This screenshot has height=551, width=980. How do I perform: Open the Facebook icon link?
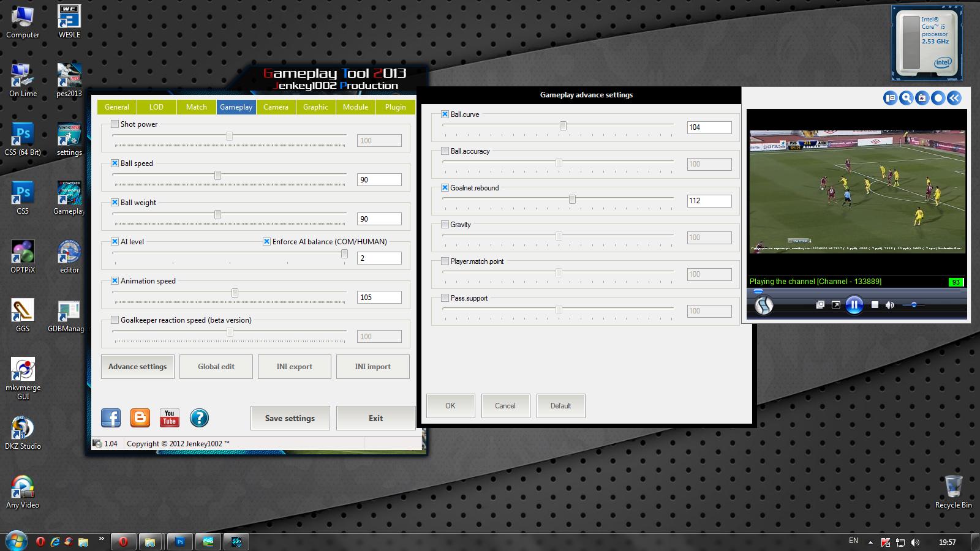111,418
